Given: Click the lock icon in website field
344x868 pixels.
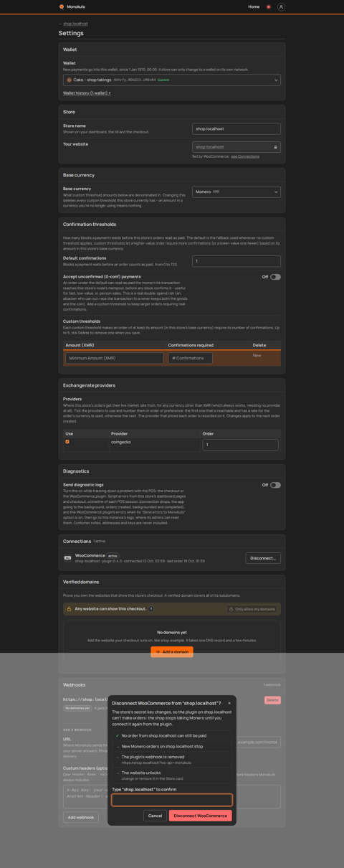Looking at the screenshot, I should pyautogui.click(x=275, y=147).
